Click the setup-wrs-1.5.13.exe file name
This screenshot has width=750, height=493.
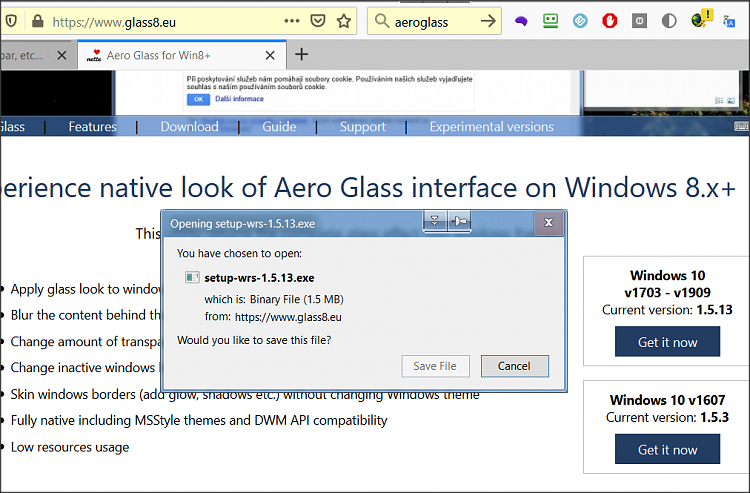click(x=260, y=278)
